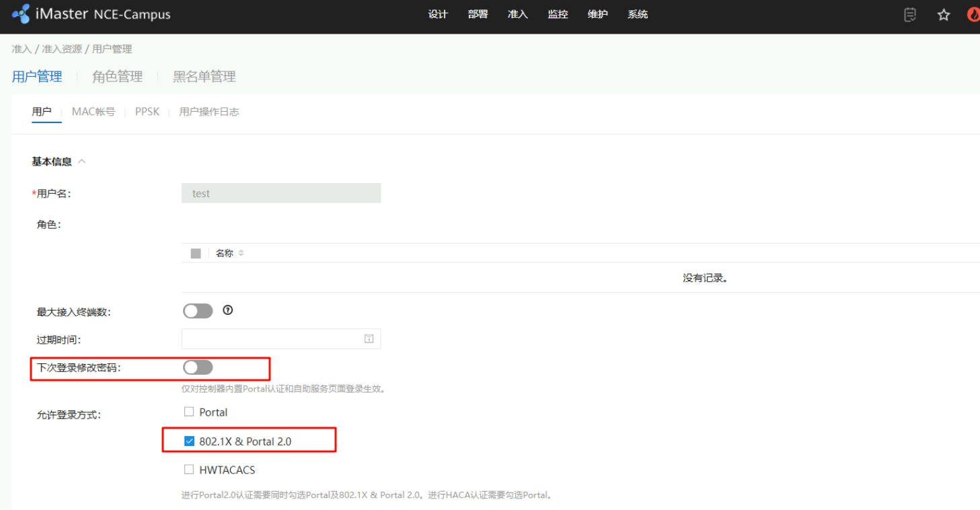Open the 准入 top menu
This screenshot has width=980, height=510.
(517, 14)
